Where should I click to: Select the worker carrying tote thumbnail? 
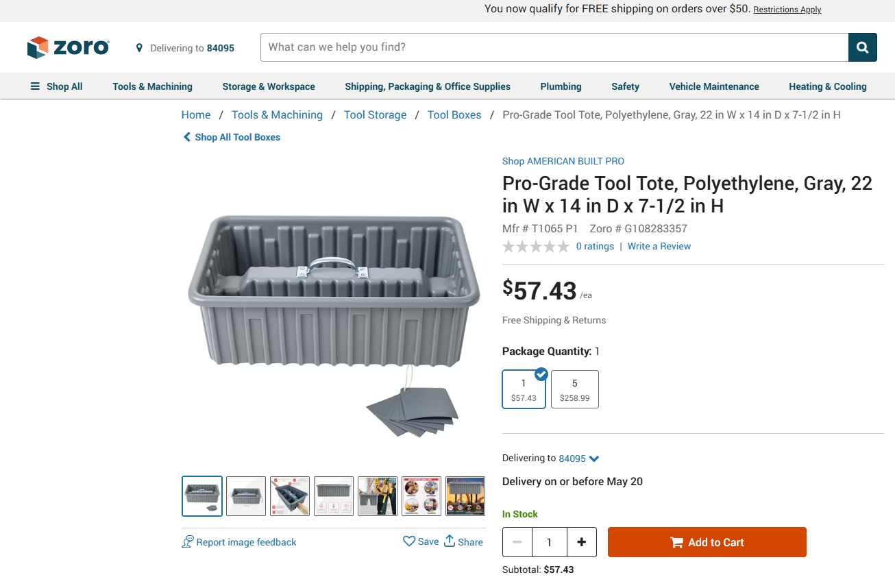(x=378, y=496)
